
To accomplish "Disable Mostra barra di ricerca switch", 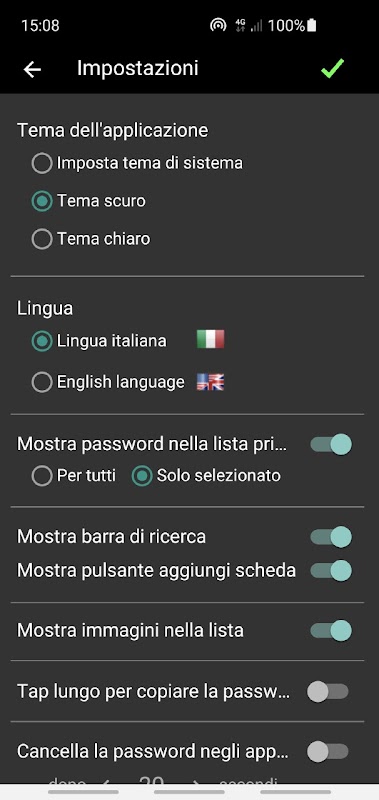I will click(x=331, y=537).
